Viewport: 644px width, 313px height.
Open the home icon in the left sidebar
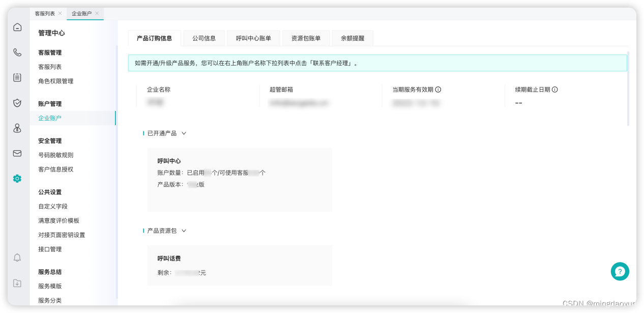pos(17,27)
